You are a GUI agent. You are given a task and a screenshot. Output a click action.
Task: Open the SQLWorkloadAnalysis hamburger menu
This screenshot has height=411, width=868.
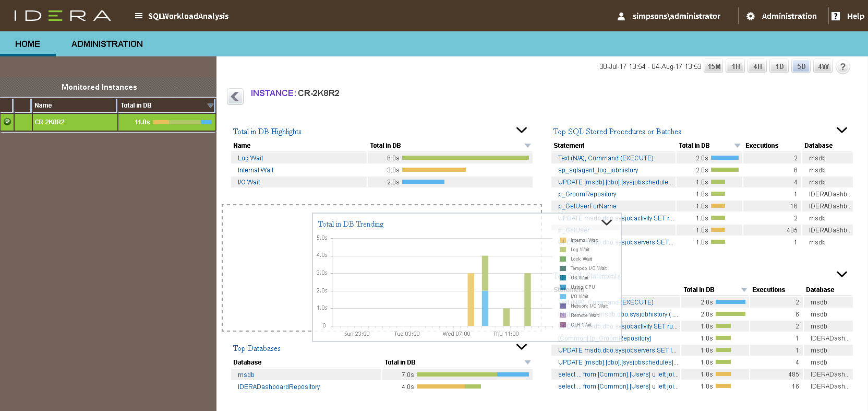pos(138,16)
